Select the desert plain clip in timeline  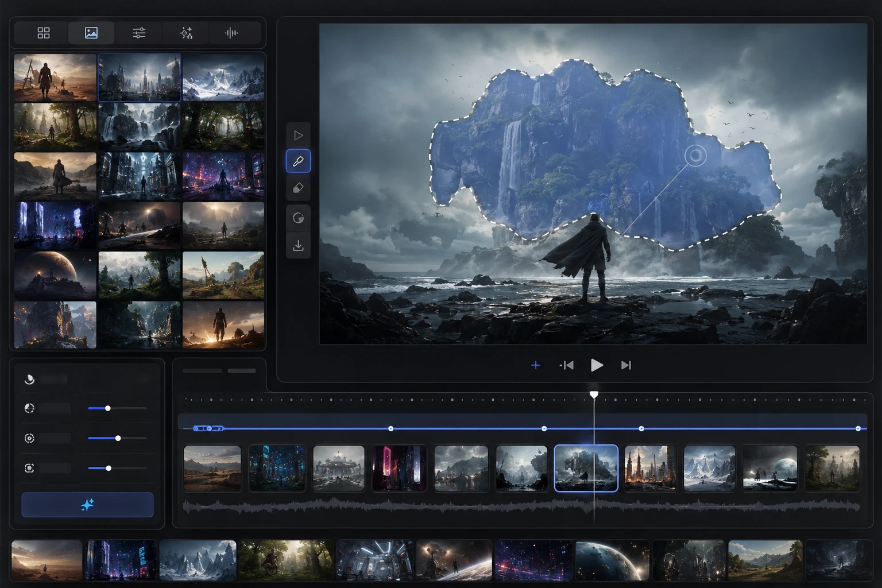212,468
